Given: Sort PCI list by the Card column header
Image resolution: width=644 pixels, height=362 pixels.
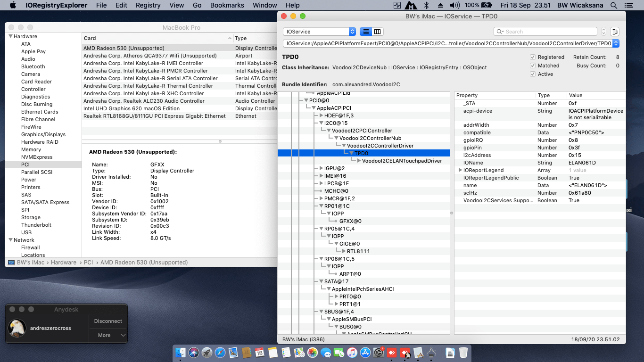Looking at the screenshot, I should tap(157, 38).
